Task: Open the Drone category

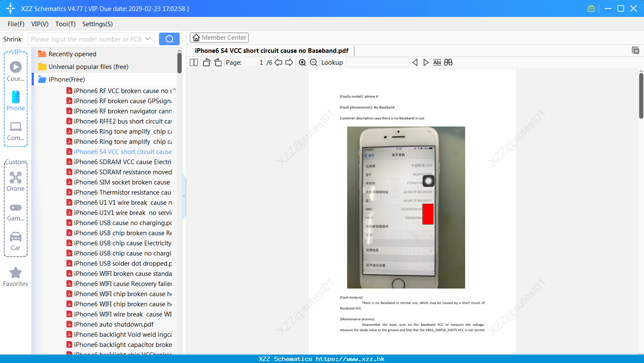Action: click(x=16, y=181)
